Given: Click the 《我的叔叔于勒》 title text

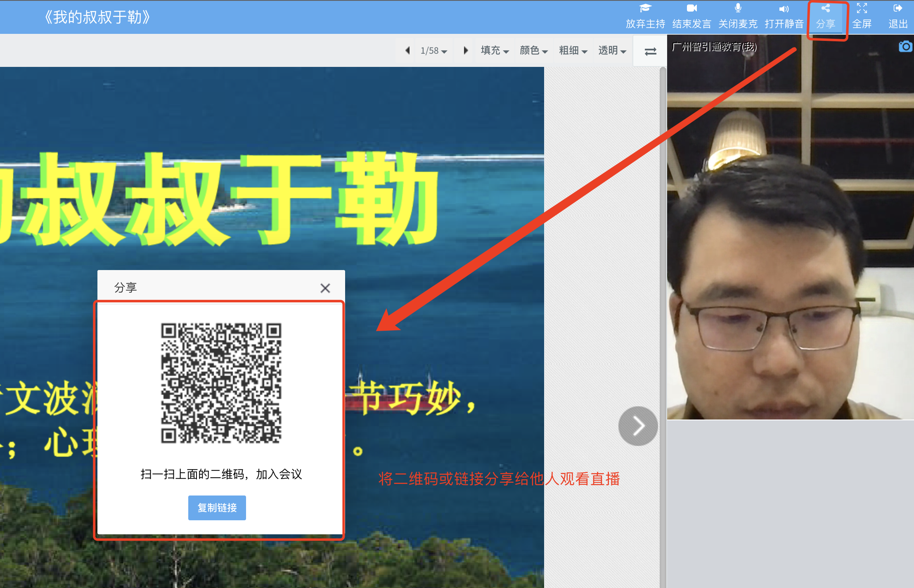Looking at the screenshot, I should click(97, 17).
